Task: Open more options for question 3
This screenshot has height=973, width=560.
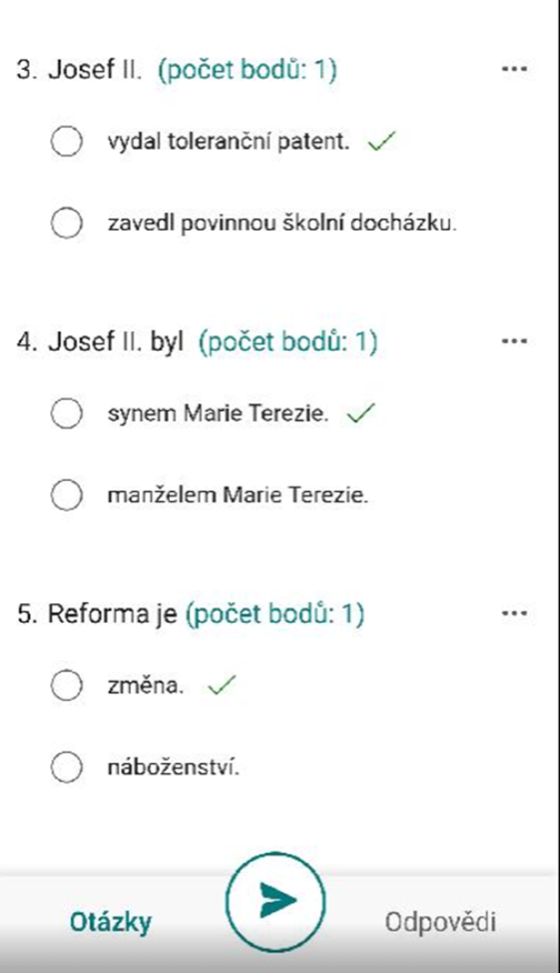Action: 514,69
